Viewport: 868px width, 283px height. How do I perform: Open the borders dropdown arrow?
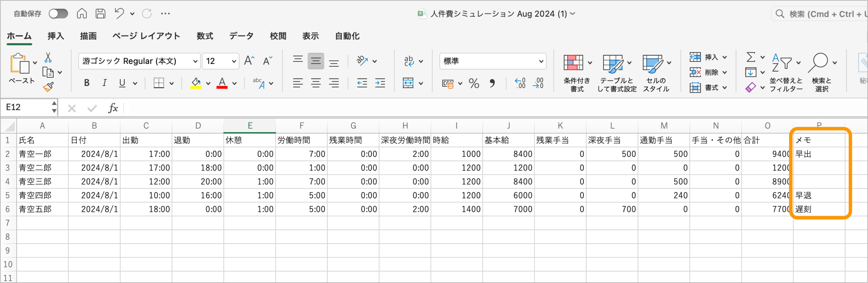pos(171,83)
